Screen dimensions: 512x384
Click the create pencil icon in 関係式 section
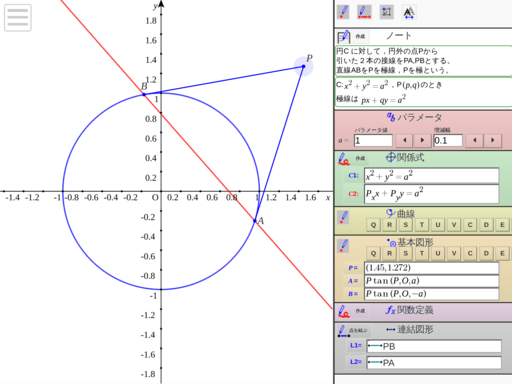point(344,159)
